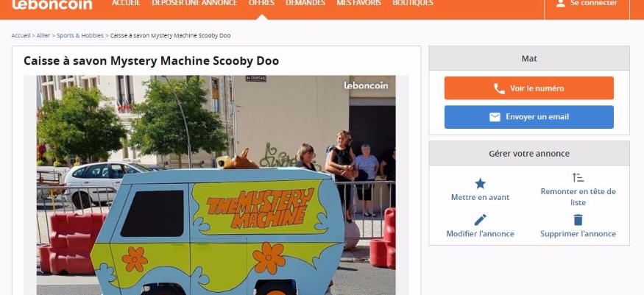
Task: Click the leboncoin logo in the header
Action: point(52,4)
